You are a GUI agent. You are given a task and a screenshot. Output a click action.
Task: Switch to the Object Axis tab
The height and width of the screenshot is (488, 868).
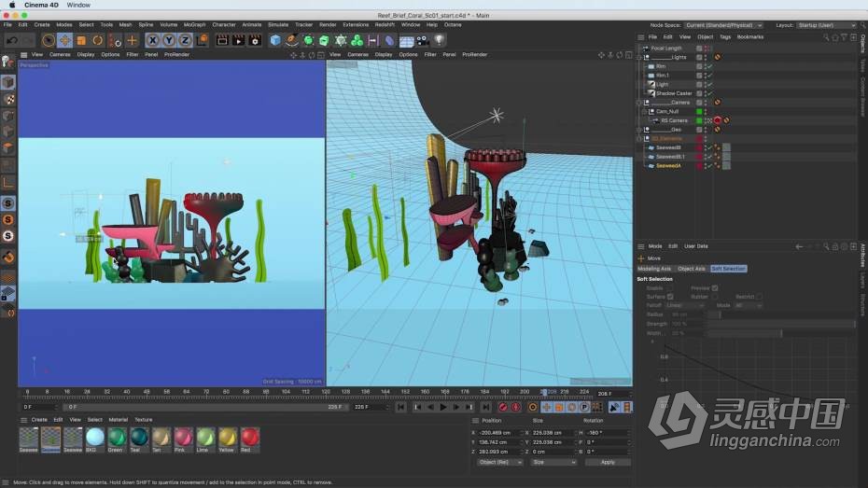[692, 269]
